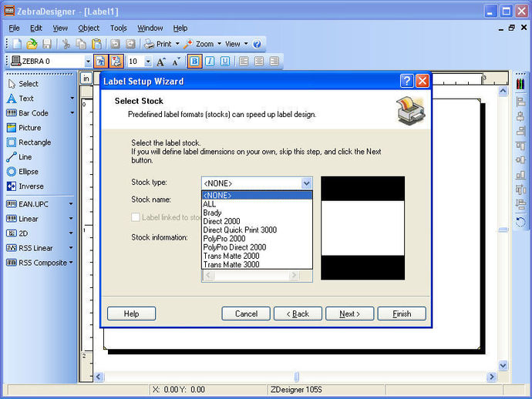Expand the Text tool dropdown arrow
This screenshot has height=399, width=532.
click(x=72, y=99)
